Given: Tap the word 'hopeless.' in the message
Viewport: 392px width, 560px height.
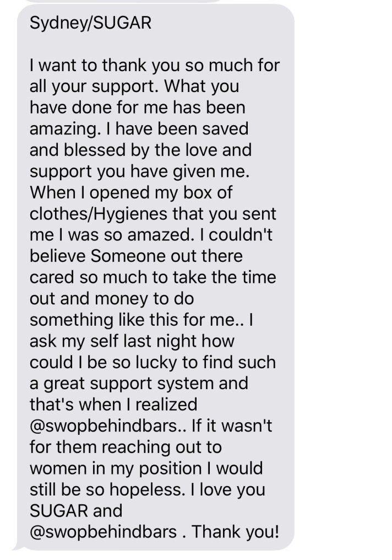Looking at the screenshot, I should click(148, 489).
